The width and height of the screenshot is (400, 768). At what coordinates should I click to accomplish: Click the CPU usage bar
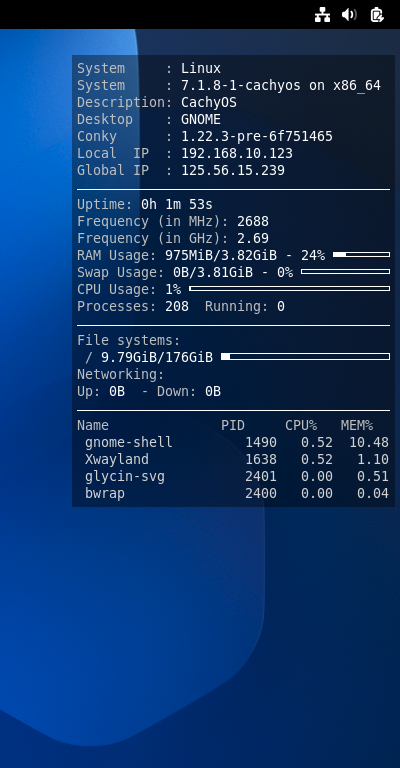(x=289, y=289)
